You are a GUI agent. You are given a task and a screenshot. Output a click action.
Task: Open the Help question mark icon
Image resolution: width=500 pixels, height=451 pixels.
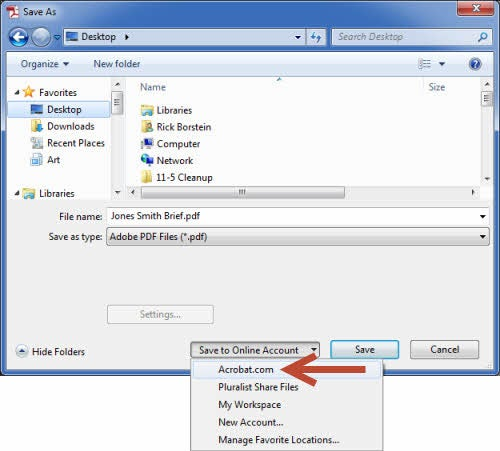[475, 64]
